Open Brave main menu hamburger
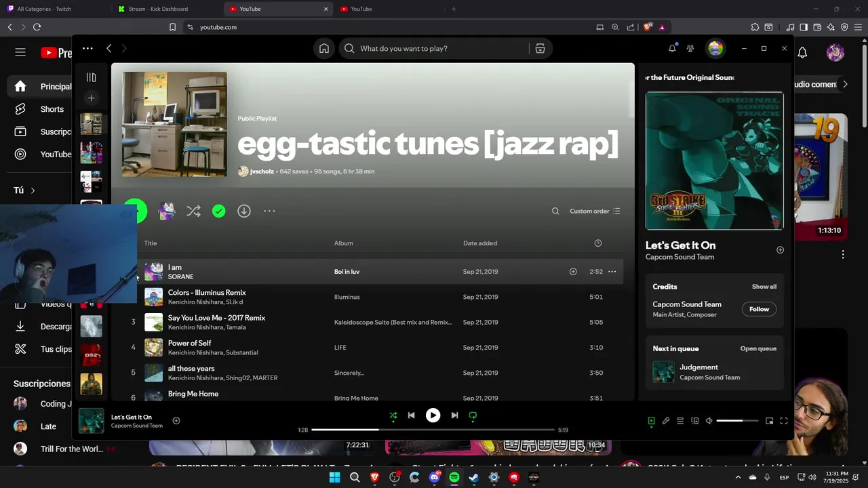Screen dimensions: 868x488 tap(858, 27)
